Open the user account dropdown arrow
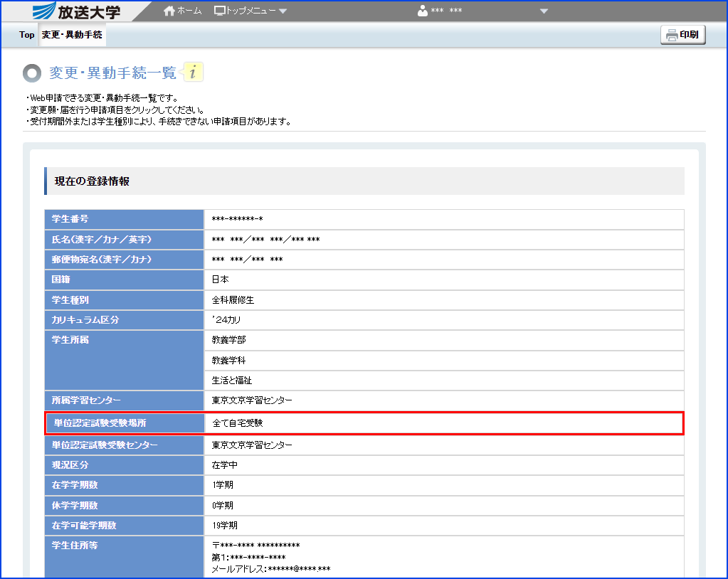Image resolution: width=728 pixels, height=579 pixels. tap(544, 11)
